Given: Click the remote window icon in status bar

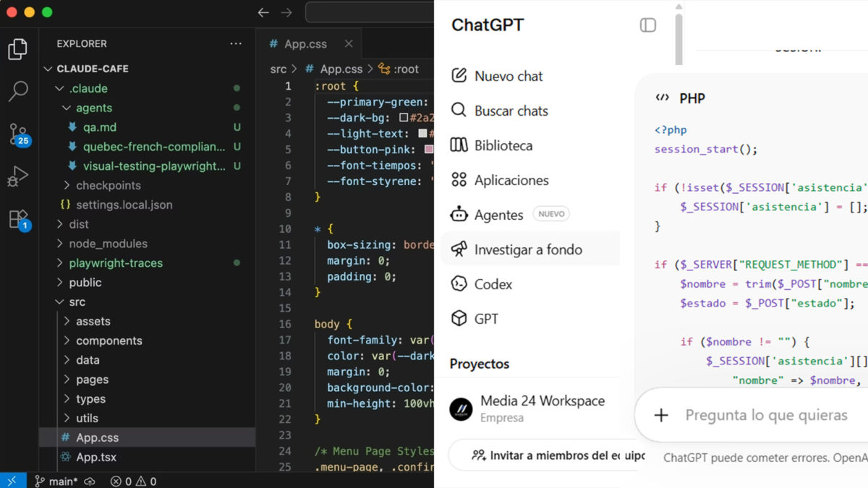Looking at the screenshot, I should click(12, 481).
